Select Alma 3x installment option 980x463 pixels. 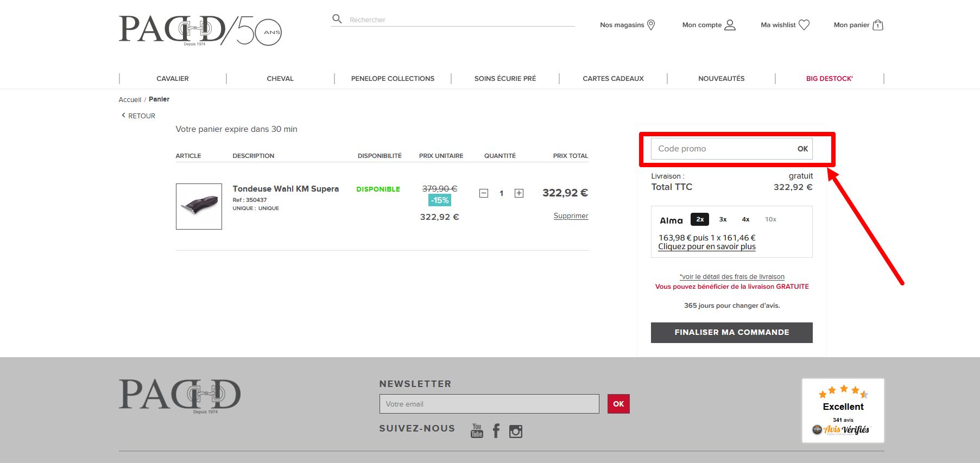tap(723, 219)
